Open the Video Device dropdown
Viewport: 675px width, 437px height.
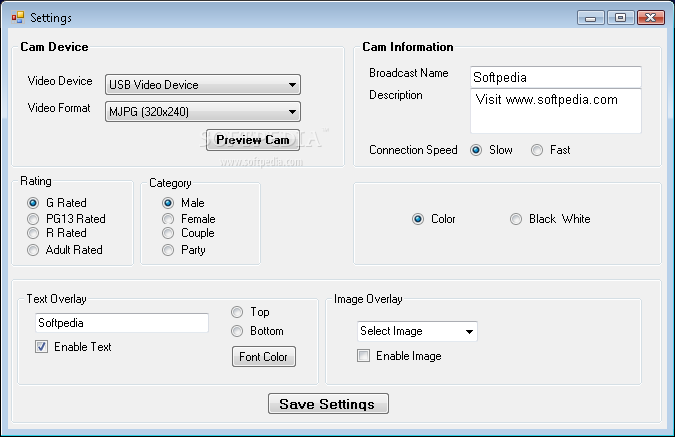(203, 84)
